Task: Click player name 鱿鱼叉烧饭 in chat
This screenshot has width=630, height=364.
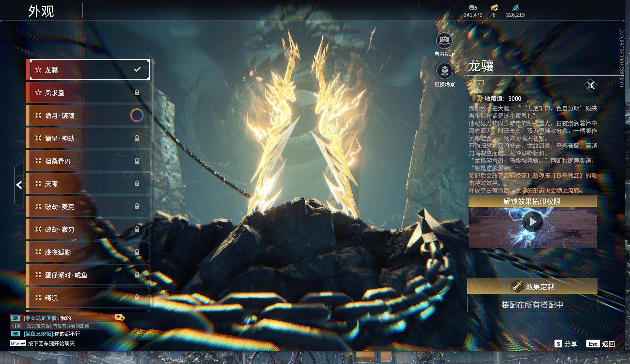Action: [39, 334]
